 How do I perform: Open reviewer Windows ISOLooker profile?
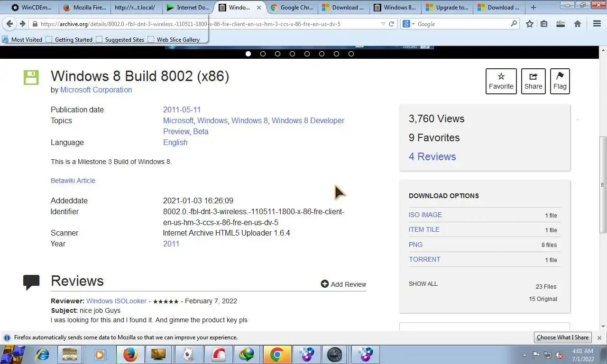click(x=116, y=301)
